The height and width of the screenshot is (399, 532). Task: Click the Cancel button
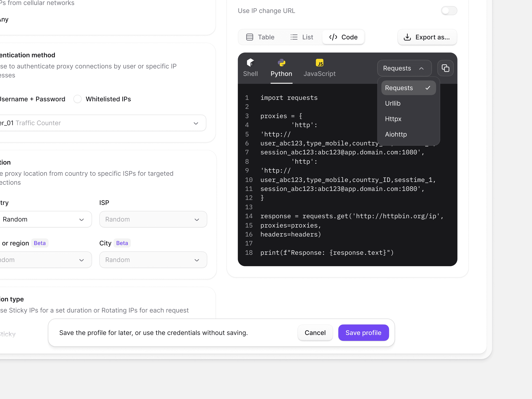[x=315, y=333]
